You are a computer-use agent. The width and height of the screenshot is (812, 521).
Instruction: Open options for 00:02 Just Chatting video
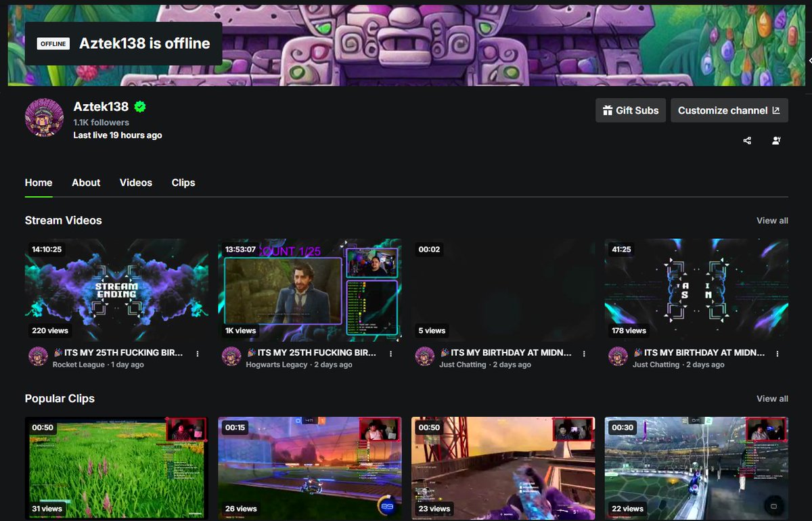[584, 353]
